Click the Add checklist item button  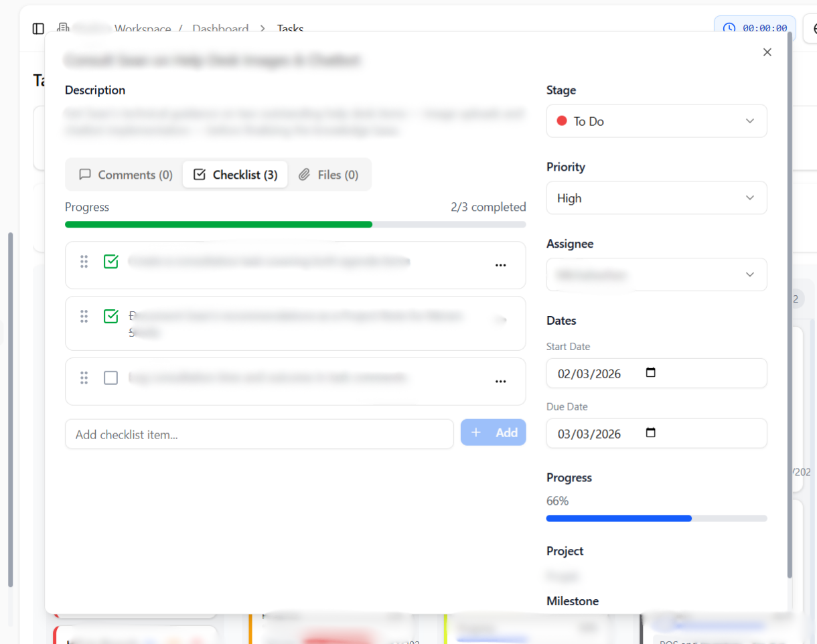click(x=494, y=432)
